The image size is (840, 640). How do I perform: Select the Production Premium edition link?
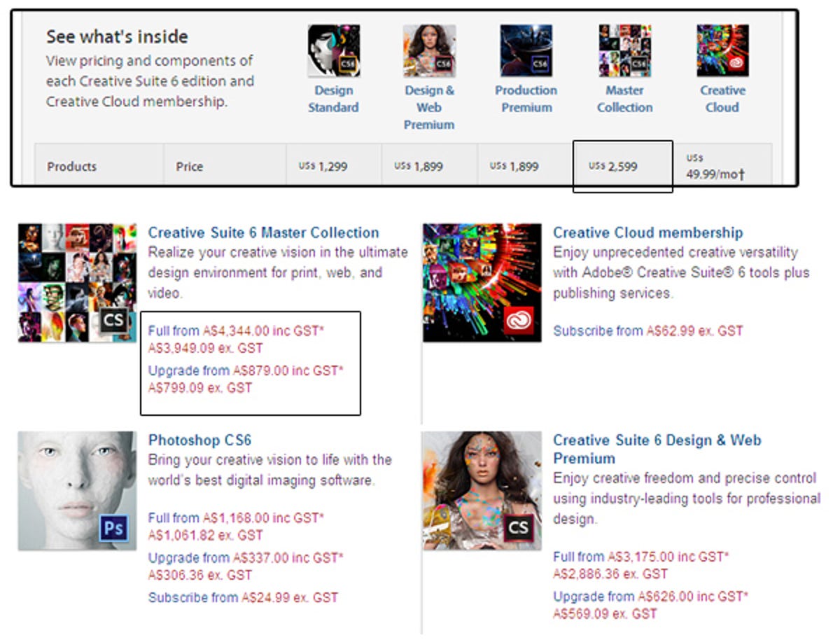[526, 99]
